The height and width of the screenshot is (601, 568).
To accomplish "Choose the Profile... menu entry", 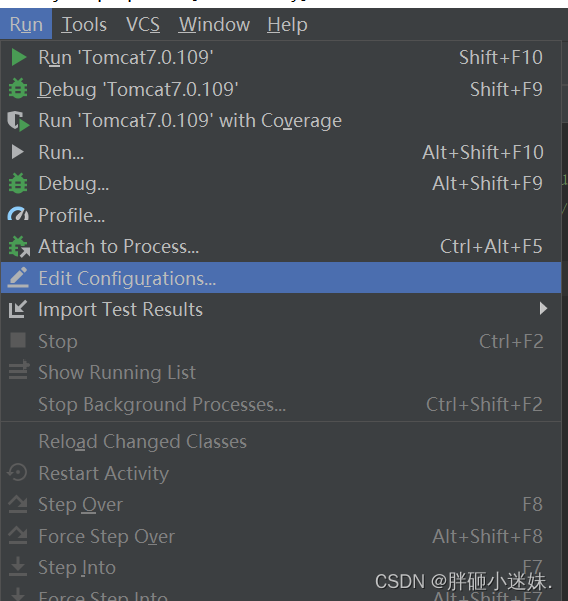I will 281,215.
